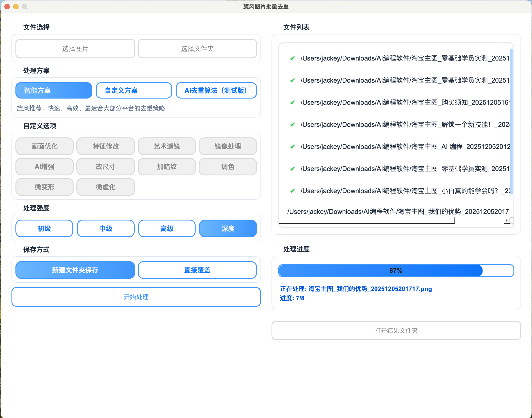Enable the 加暗纹 option

click(167, 167)
